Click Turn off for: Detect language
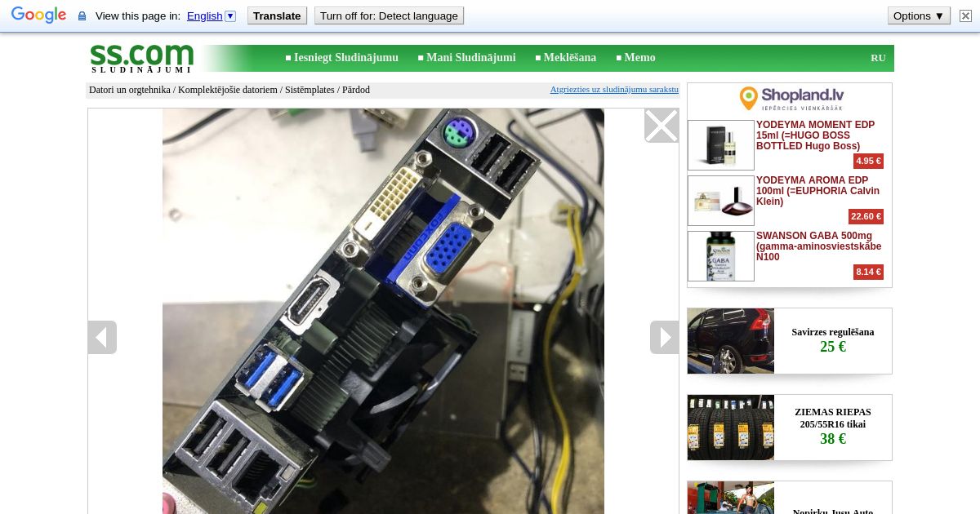The image size is (980, 514). tap(389, 16)
